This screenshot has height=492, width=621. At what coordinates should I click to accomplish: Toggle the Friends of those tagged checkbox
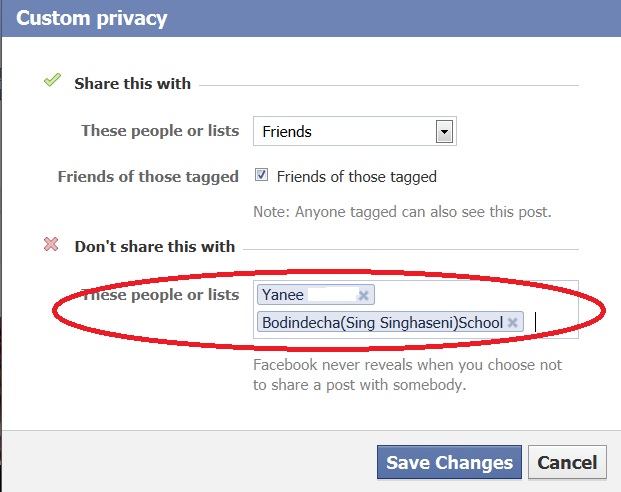click(262, 176)
